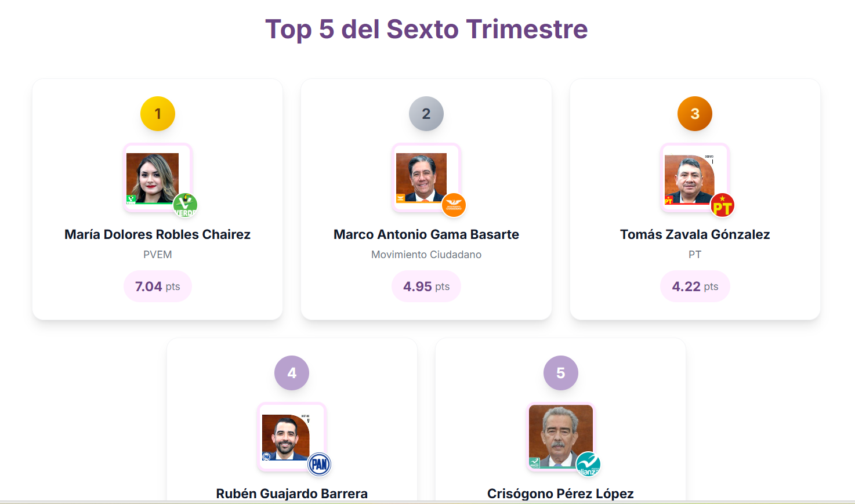Click the bronze rank 3 medal
This screenshot has width=855, height=504.
(695, 114)
